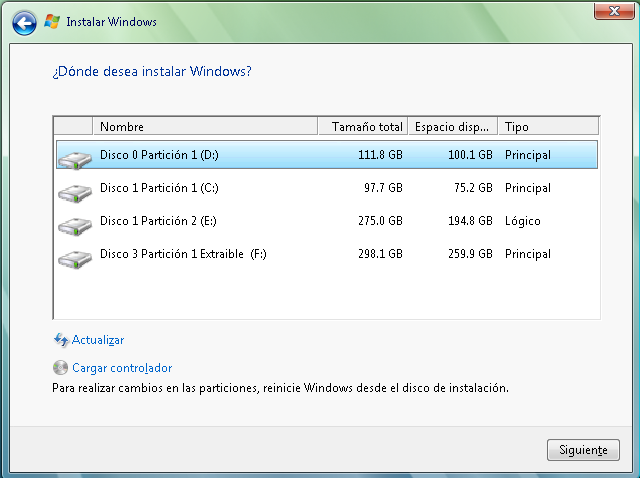Sort by the Espacio disp... column header
The width and height of the screenshot is (640, 478).
coord(453,127)
